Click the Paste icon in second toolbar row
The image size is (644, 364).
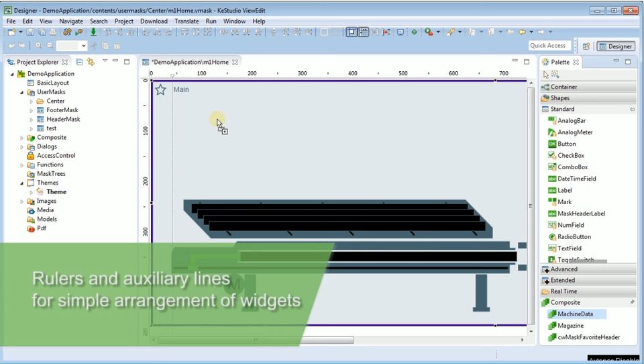tap(117, 46)
